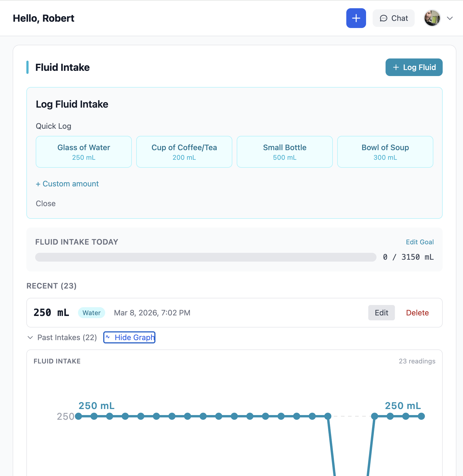Close the Log Fluid Intake panel
463x476 pixels.
pos(46,203)
